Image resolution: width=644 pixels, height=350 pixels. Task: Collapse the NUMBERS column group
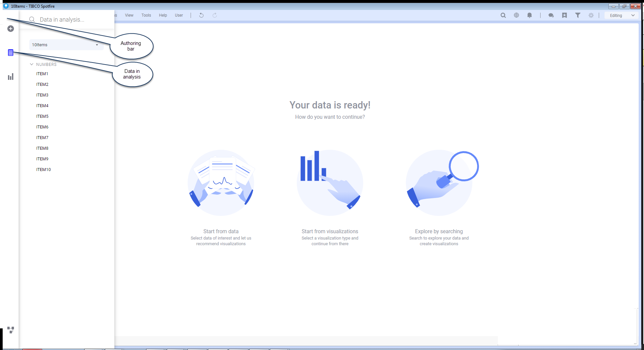pos(32,64)
